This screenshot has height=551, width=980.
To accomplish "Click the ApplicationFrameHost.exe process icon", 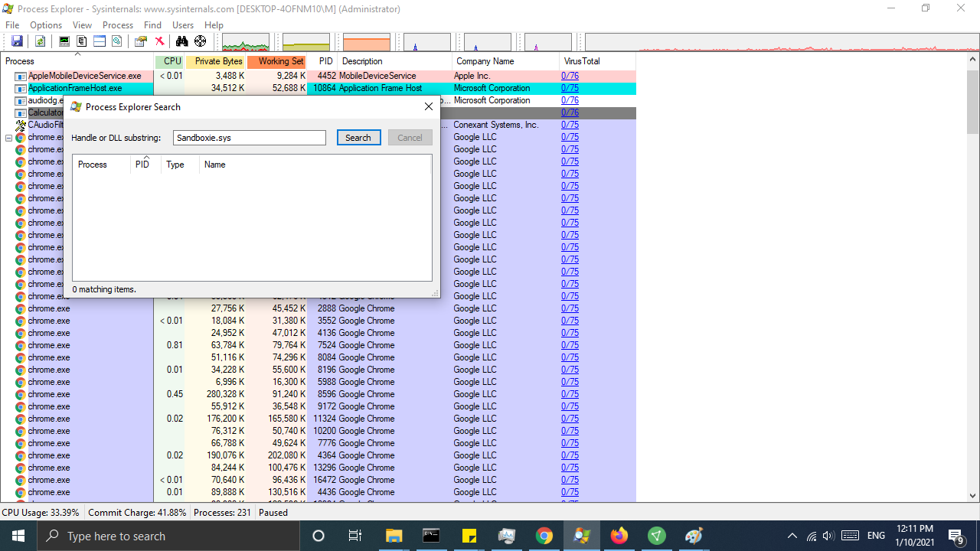I will [21, 88].
